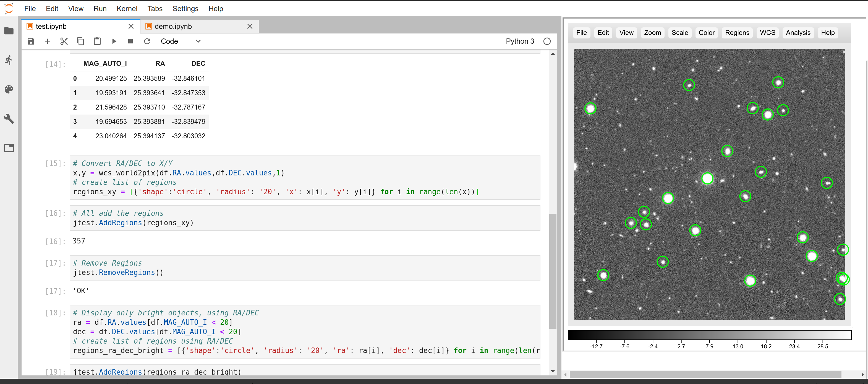Cut selected cell with scissors icon
Viewport: 868px width, 384px height.
[64, 41]
